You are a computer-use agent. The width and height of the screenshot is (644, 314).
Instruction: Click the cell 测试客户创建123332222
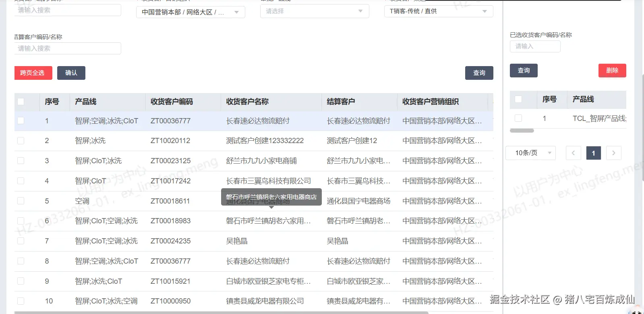pyautogui.click(x=265, y=141)
